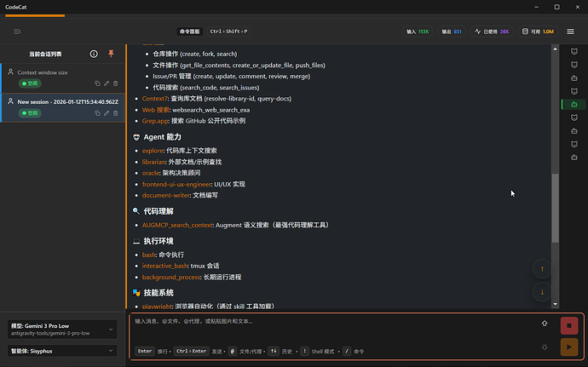The width and height of the screenshot is (588, 367).
Task: Click the 执行环境 heading
Action: click(x=159, y=241)
